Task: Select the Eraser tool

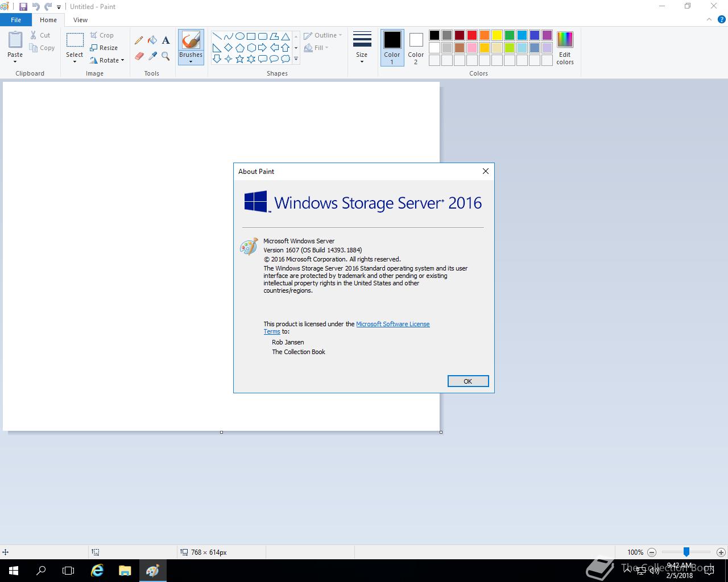Action: pyautogui.click(x=139, y=56)
